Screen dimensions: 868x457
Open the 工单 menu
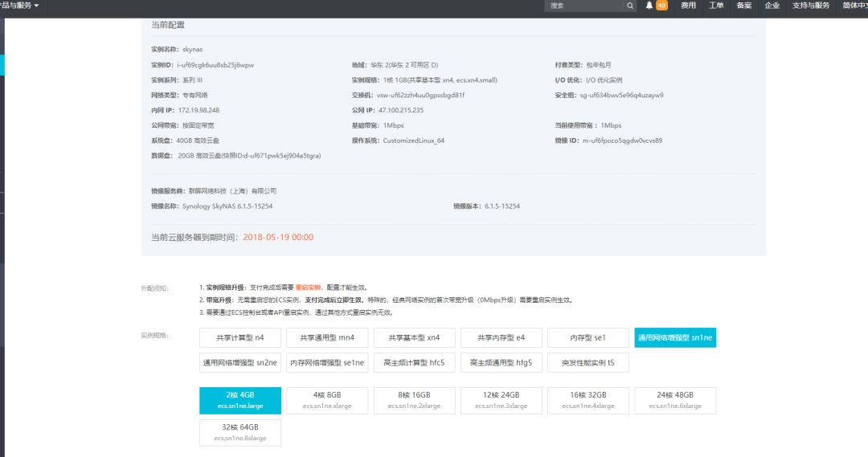pos(716,6)
